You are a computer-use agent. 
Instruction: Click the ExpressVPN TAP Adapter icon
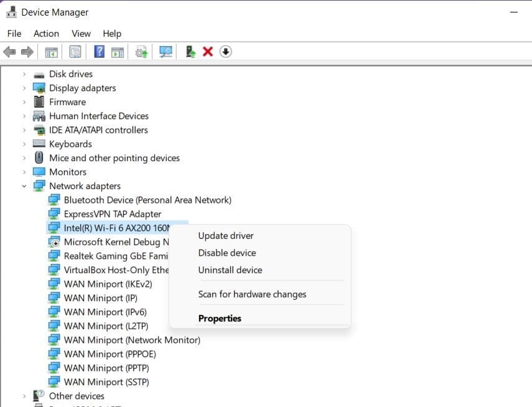click(54, 214)
